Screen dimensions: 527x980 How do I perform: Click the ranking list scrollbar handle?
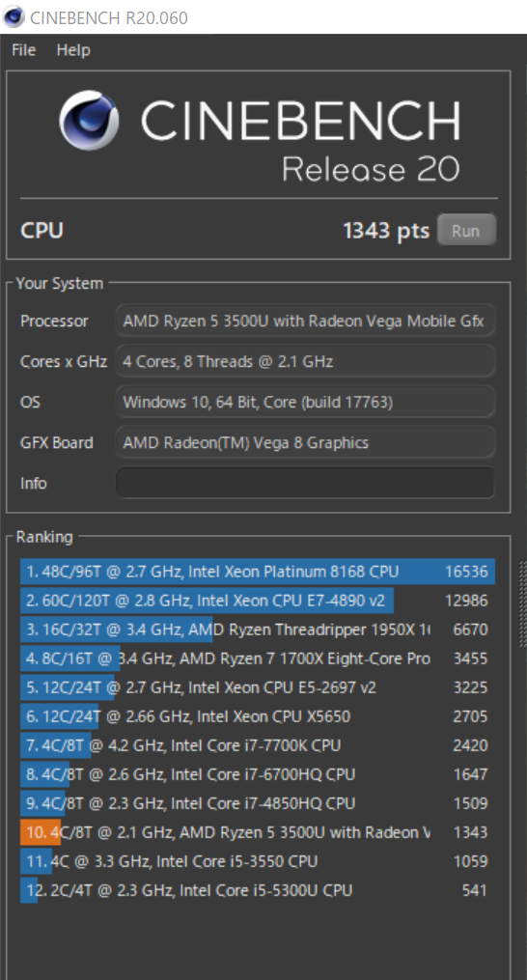pyautogui.click(x=523, y=603)
